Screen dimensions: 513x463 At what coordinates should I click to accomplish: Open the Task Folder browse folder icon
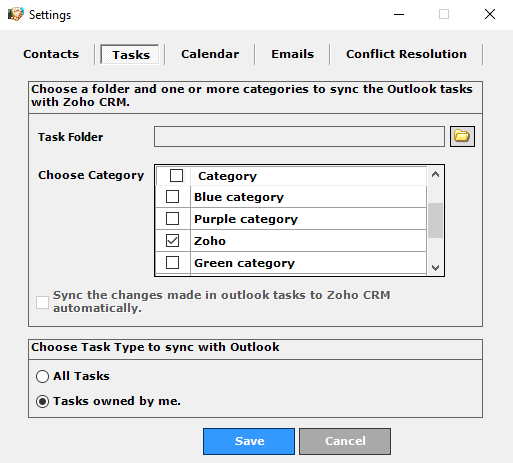(462, 136)
